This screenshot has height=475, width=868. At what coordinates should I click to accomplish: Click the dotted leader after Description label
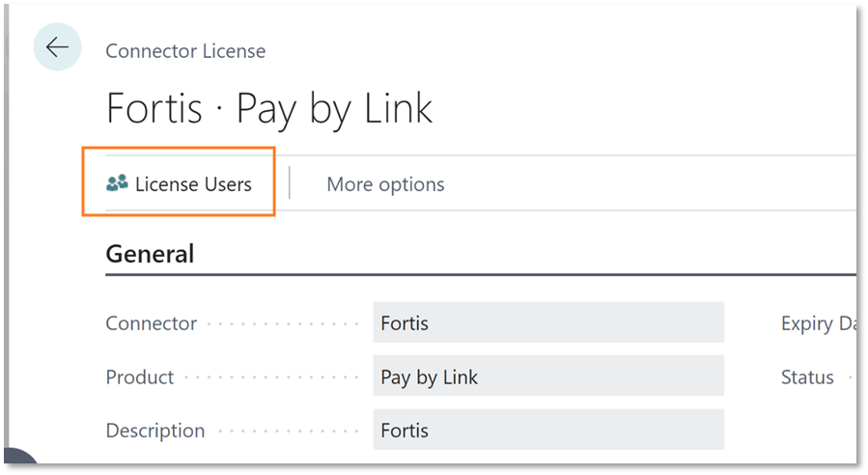[288, 432]
